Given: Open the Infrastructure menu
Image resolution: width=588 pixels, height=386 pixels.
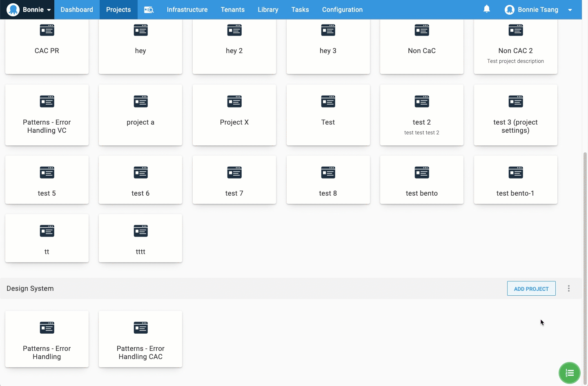Looking at the screenshot, I should coord(187,9).
